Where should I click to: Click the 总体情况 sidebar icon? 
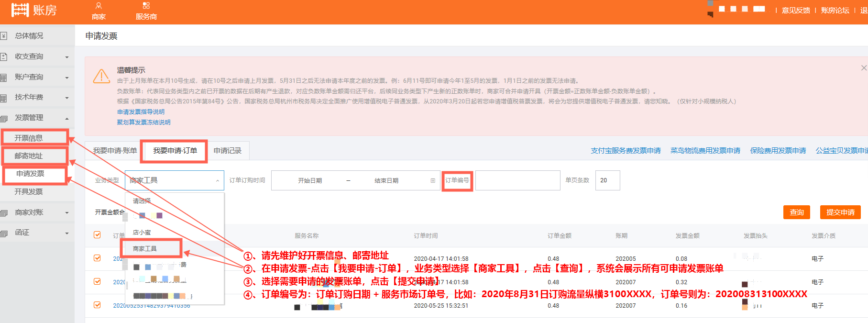click(4, 36)
